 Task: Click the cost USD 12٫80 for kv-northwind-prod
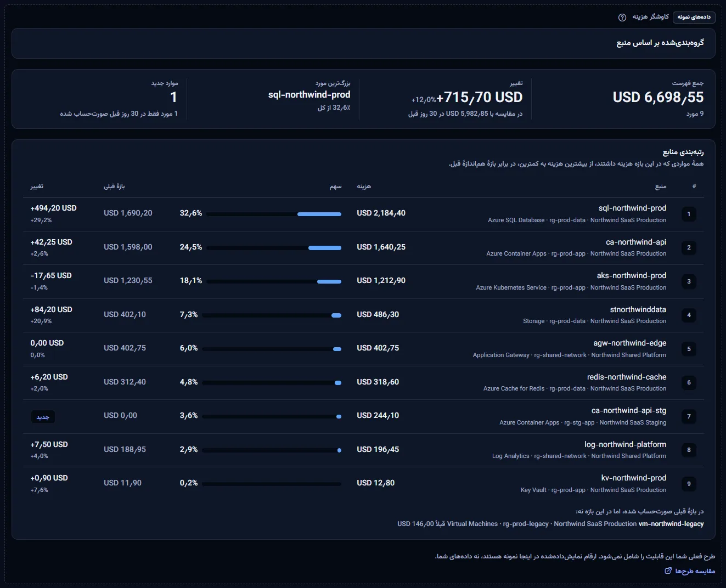(376, 483)
